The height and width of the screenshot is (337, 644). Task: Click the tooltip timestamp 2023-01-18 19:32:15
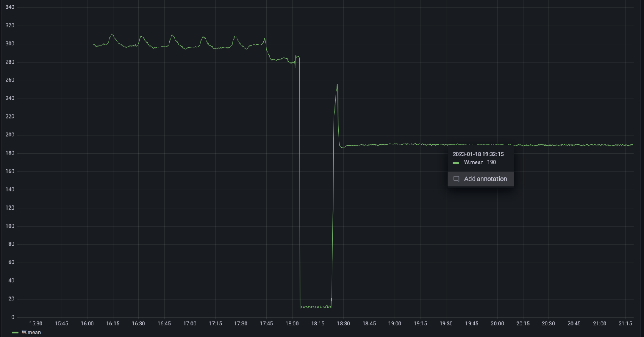[x=478, y=154]
